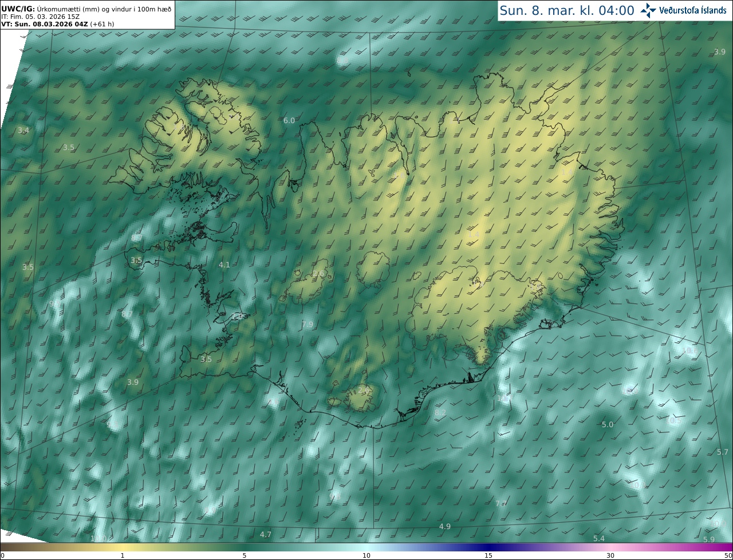Click the dark blue 15 mm area of colorbar
Image resolution: width=733 pixels, height=560 pixels.
coord(488,547)
